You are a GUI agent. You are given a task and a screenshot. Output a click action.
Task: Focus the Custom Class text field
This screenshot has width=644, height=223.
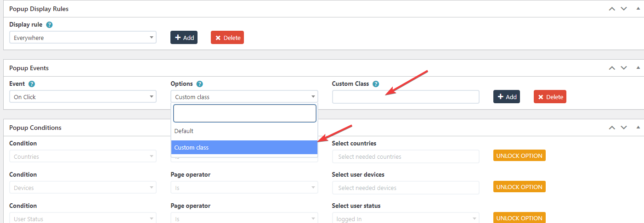(405, 97)
